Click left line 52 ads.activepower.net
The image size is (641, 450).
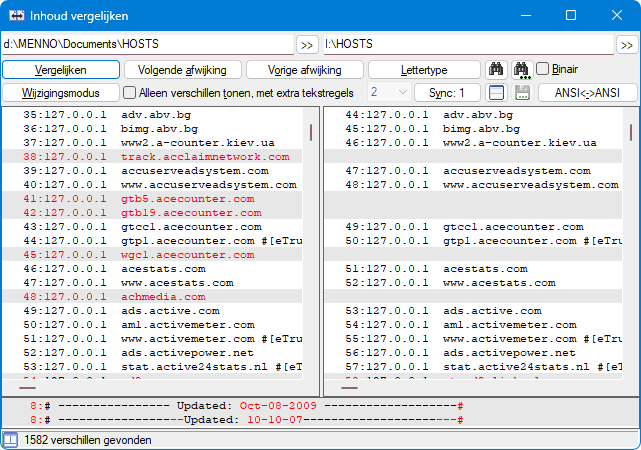[152, 353]
